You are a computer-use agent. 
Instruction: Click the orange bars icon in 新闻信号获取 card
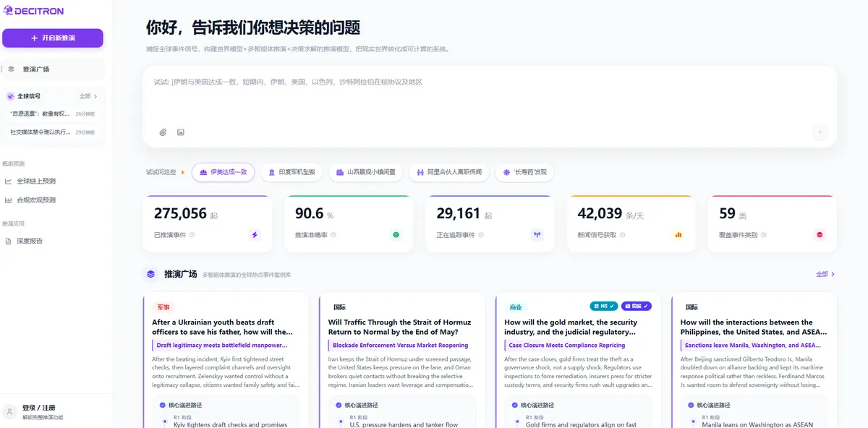click(678, 234)
